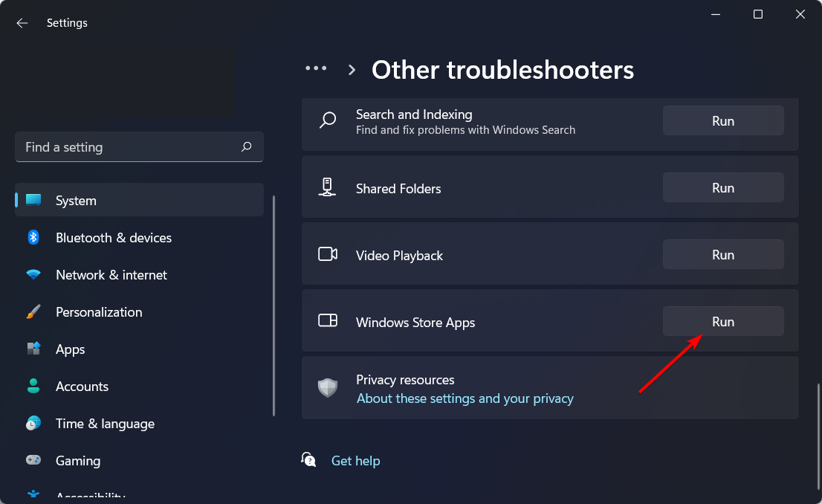This screenshot has width=822, height=504.
Task: Click the search magnifier icon in Find a setting
Action: pyautogui.click(x=247, y=147)
